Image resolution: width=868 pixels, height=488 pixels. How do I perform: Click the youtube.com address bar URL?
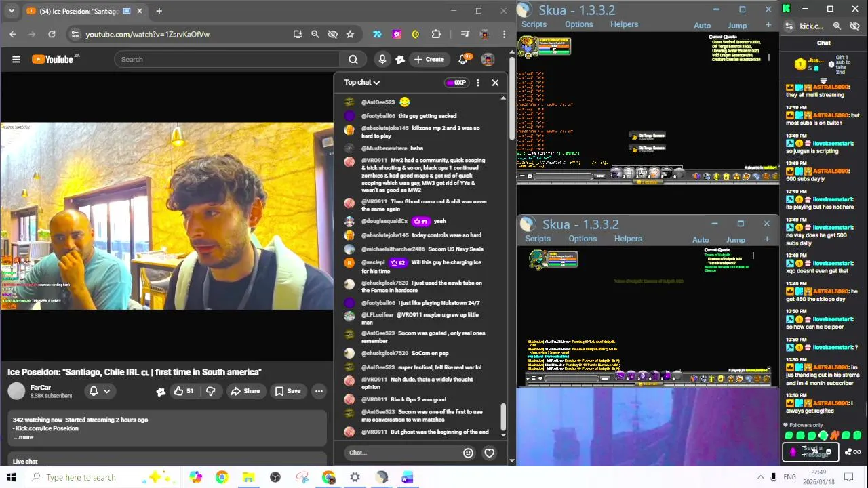click(x=147, y=34)
